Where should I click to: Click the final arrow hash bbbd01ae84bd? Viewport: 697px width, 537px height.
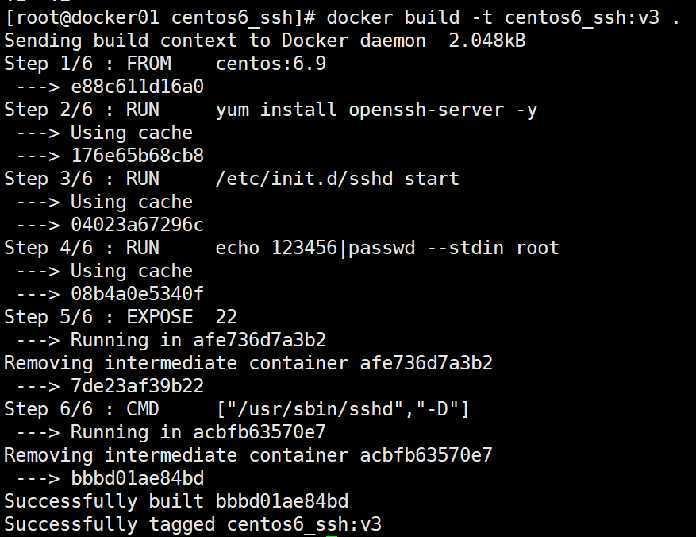tap(137, 478)
